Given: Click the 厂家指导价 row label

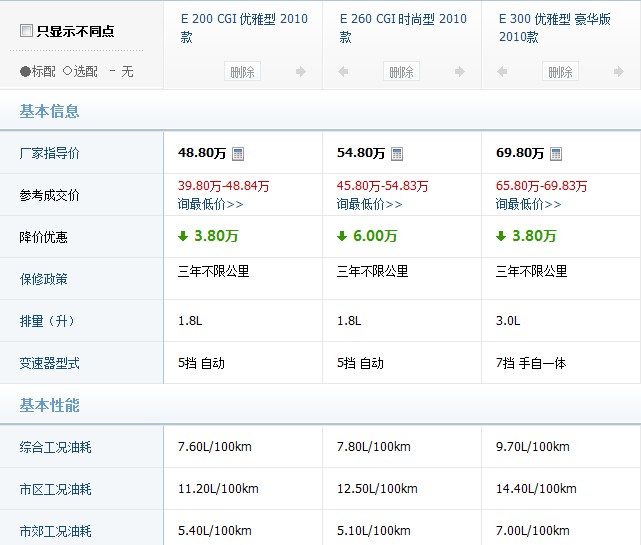Looking at the screenshot, I should coord(49,153).
